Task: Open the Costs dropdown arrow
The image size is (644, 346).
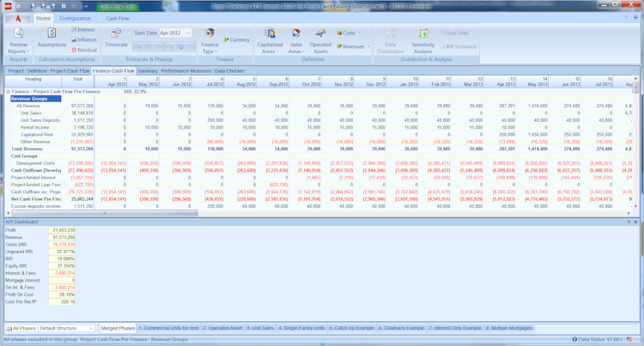Action: coord(360,33)
